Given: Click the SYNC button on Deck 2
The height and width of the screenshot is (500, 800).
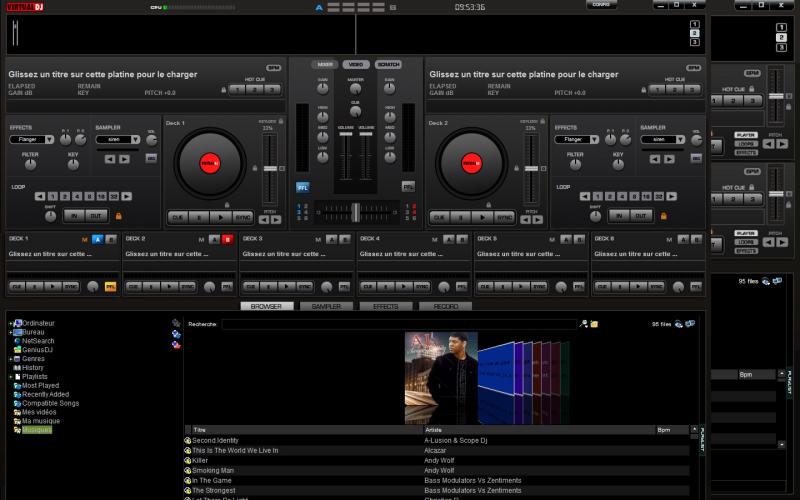Looking at the screenshot, I should tap(502, 216).
